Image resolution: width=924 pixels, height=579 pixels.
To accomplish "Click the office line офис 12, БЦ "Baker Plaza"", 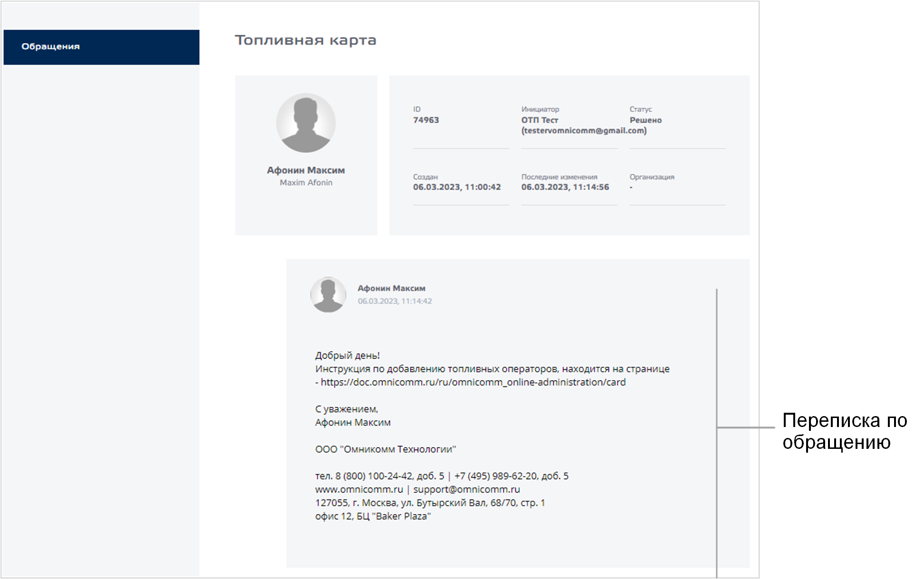I will (373, 516).
